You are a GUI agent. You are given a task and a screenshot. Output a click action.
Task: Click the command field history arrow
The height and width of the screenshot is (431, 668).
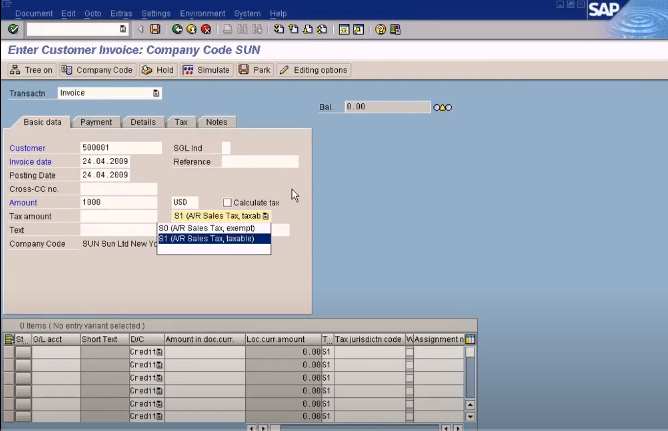pyautogui.click(x=140, y=29)
